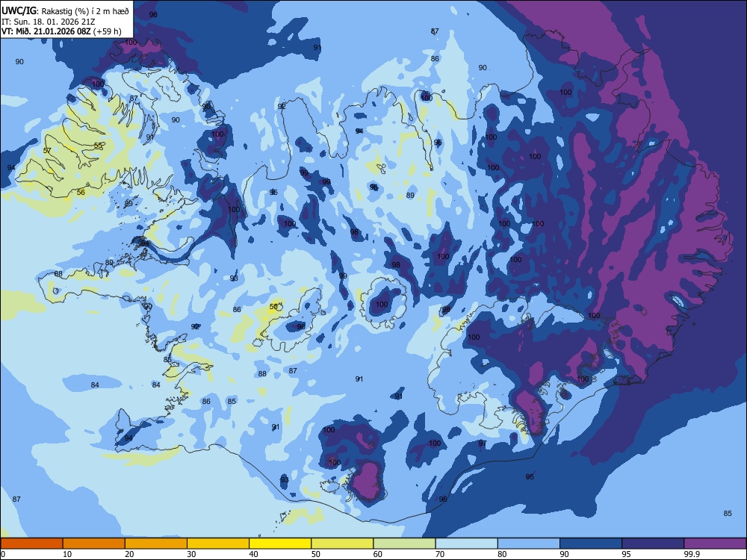Select the amber 30–40 legend swatch

[x=218, y=544]
